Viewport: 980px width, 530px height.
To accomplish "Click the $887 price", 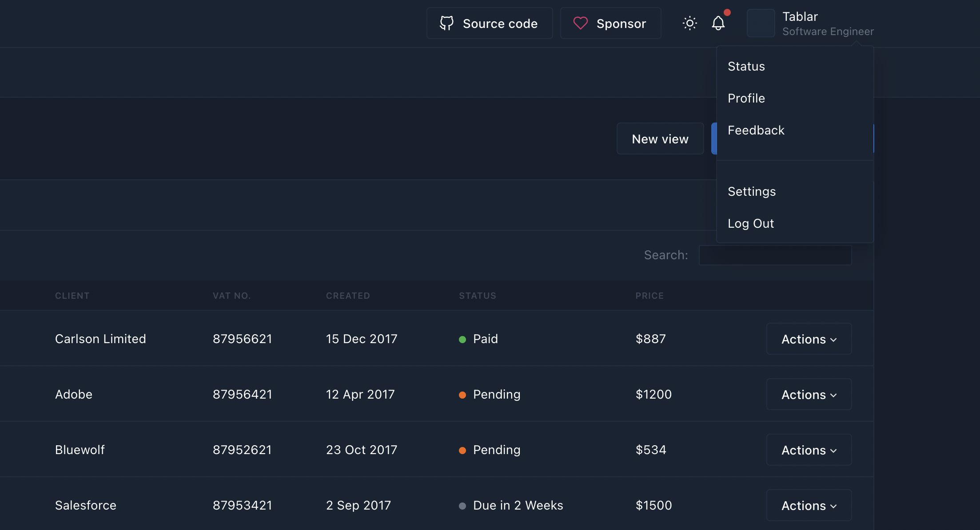I will 651,339.
